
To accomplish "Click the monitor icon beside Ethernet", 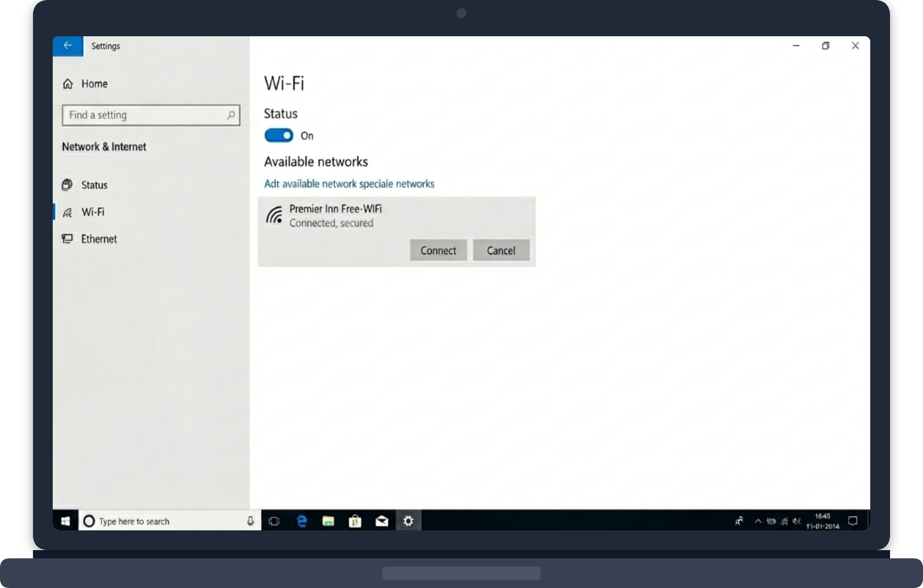I will click(x=67, y=239).
